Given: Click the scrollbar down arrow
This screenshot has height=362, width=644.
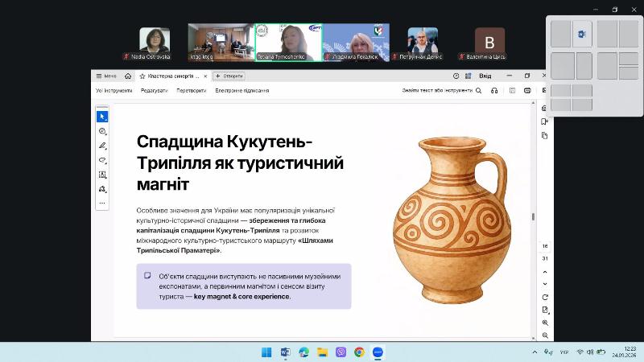Looking at the screenshot, I should [533, 338].
